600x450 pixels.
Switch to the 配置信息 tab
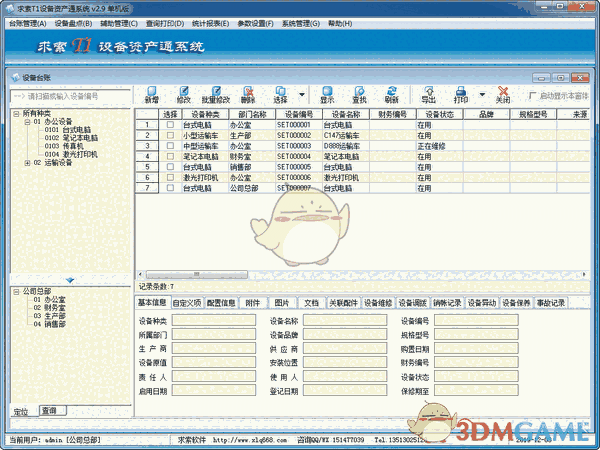(x=221, y=303)
